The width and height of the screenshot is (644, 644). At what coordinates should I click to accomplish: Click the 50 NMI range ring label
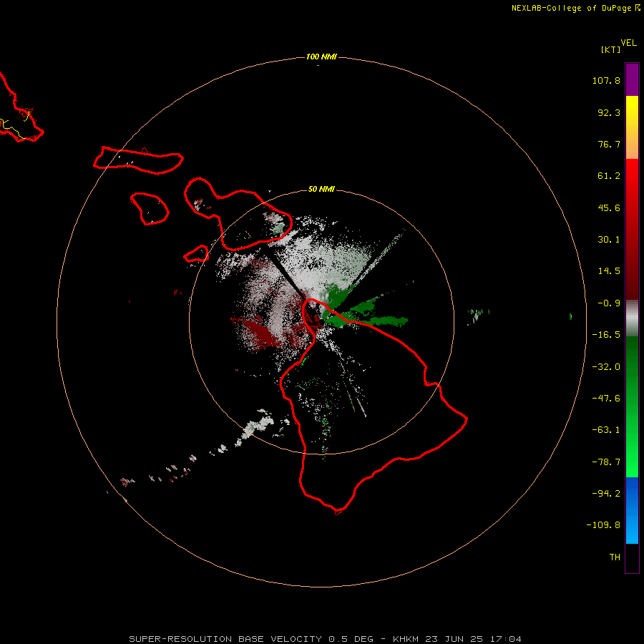[x=321, y=189]
